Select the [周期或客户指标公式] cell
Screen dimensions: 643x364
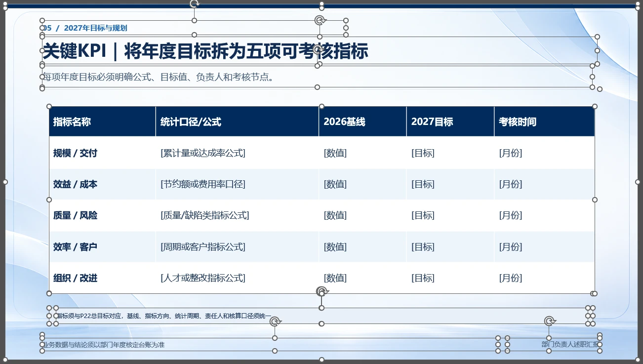point(237,246)
